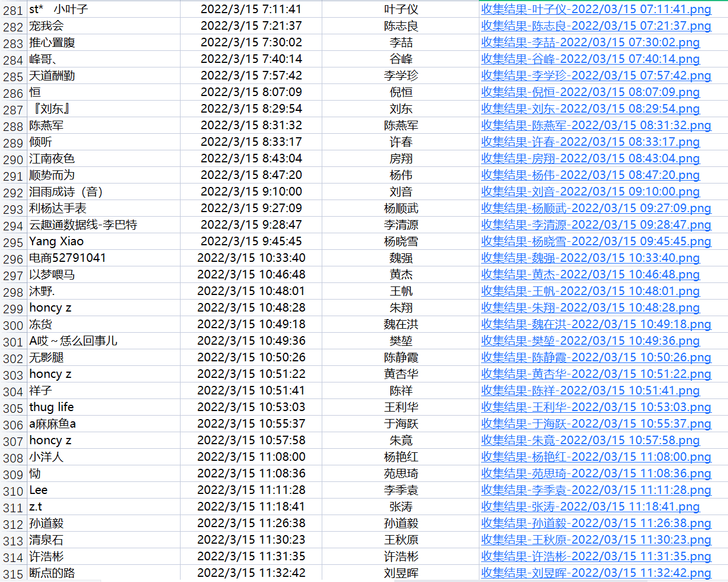Viewport: 728px width, 582px height.
Task: Open the 收集结果-魏强 10:33:40 link
Action: [x=590, y=258]
